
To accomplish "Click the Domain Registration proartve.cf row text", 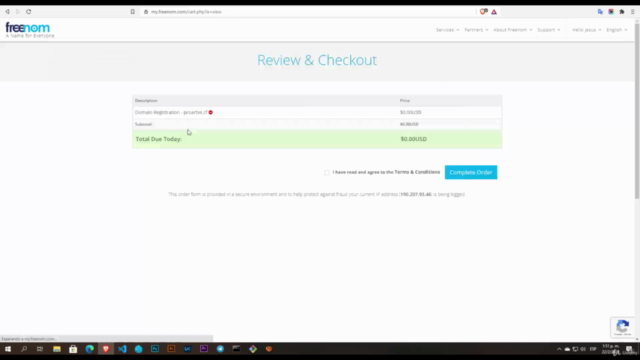I will [x=171, y=112].
